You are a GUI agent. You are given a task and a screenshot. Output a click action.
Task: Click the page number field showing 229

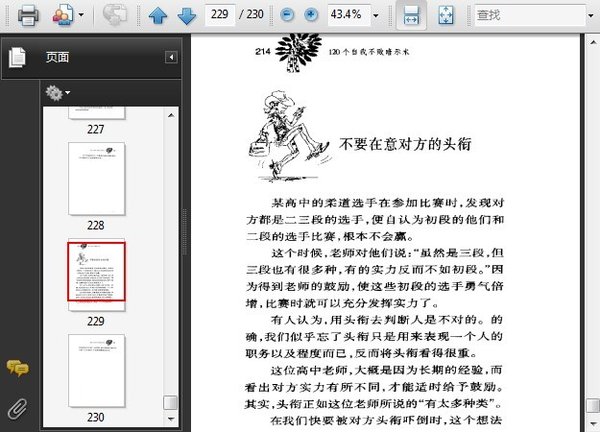click(x=220, y=15)
